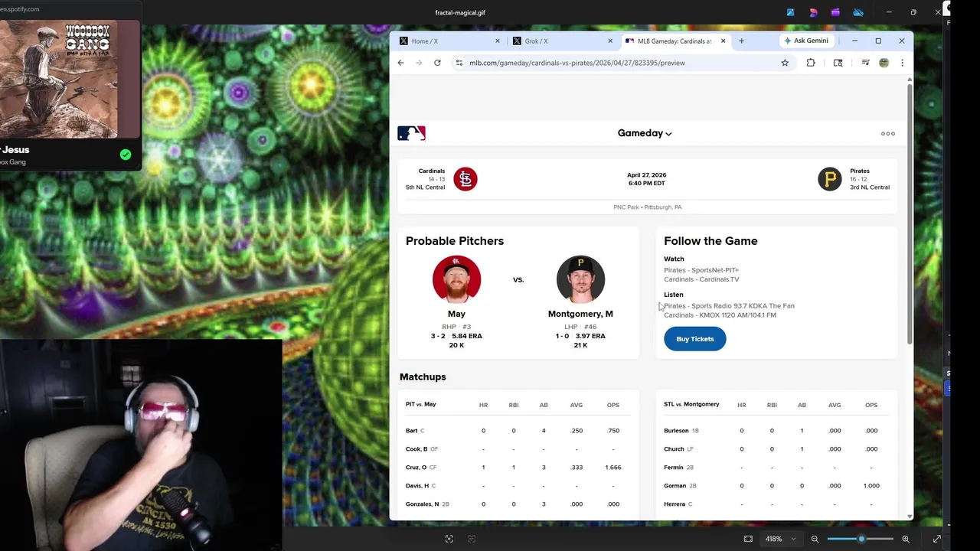
Task: Close the Home / X tab
Action: 498,41
